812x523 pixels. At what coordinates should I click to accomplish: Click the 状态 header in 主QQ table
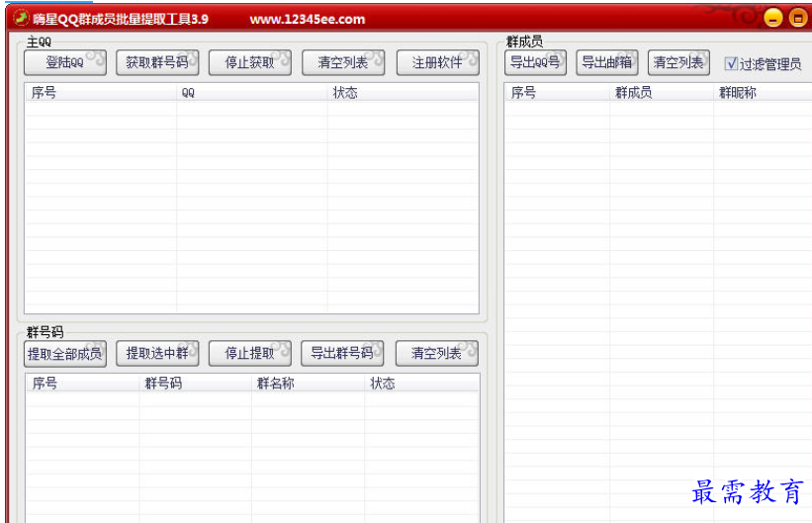click(403, 93)
